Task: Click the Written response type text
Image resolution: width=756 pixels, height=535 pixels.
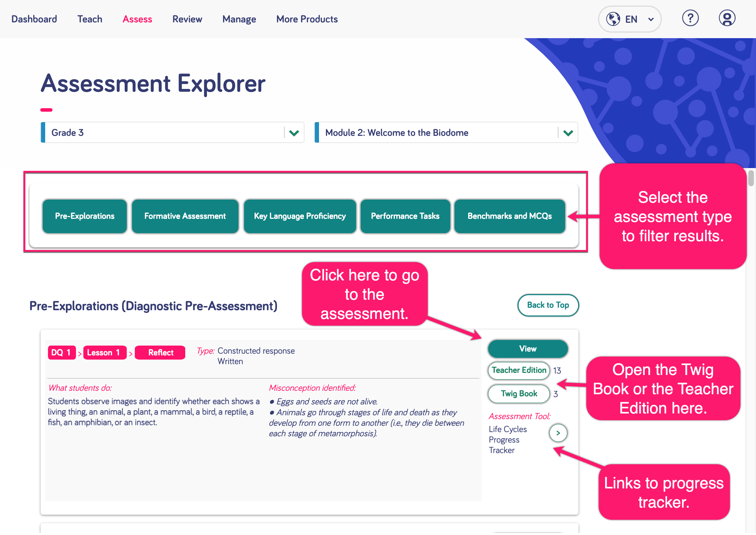Action: pos(230,361)
